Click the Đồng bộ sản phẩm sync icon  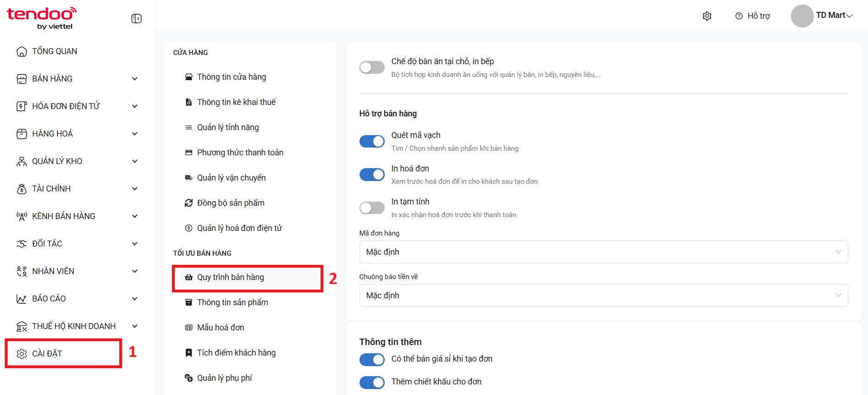pos(188,203)
